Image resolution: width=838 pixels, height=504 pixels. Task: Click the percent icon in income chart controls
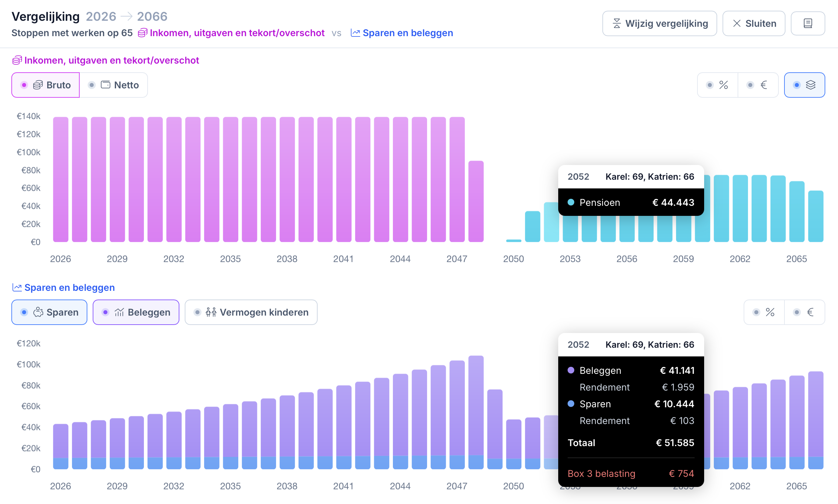coord(724,85)
